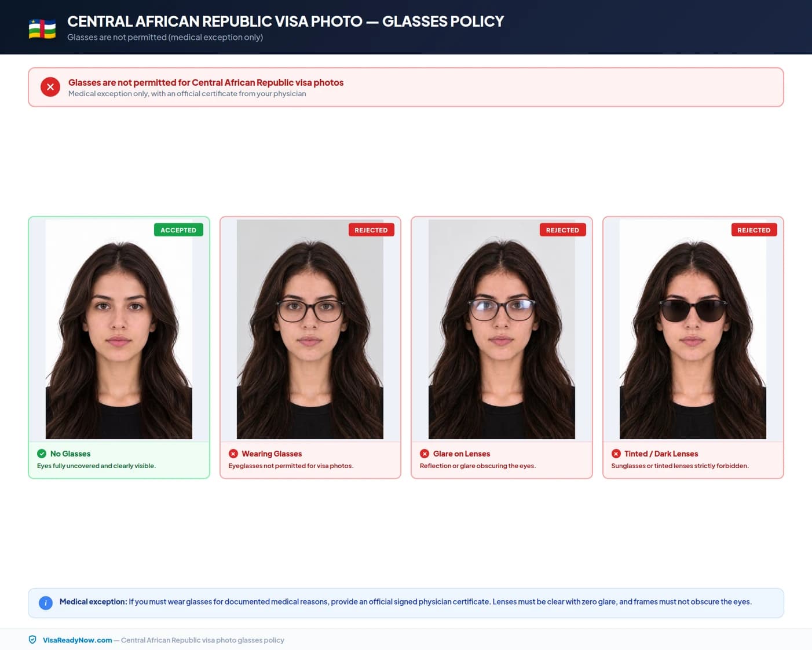
Task: Click 'Sunglasses or tinted lenses strictly forbidden.' text
Action: (680, 466)
